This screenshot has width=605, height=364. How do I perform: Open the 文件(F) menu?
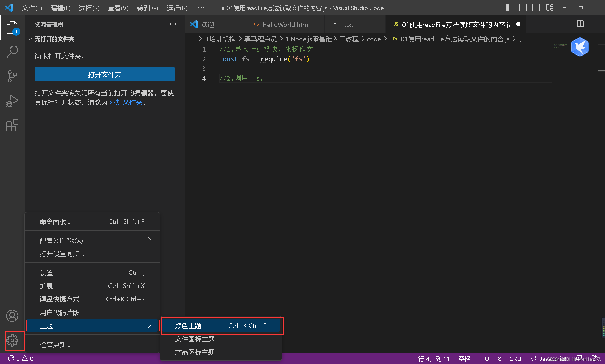point(32,8)
